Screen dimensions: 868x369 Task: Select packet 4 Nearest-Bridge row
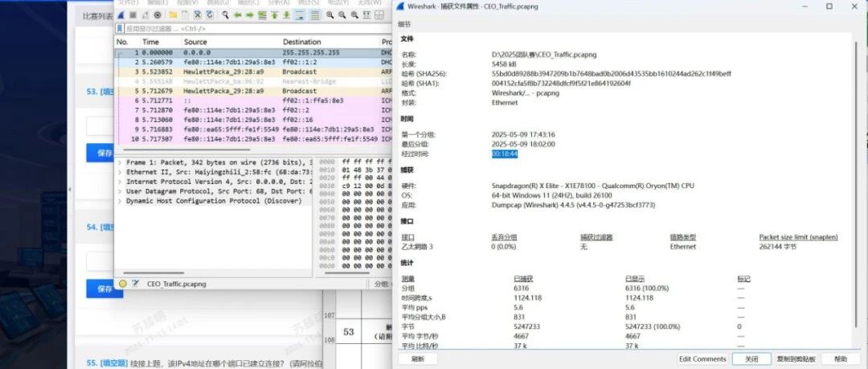click(x=253, y=81)
